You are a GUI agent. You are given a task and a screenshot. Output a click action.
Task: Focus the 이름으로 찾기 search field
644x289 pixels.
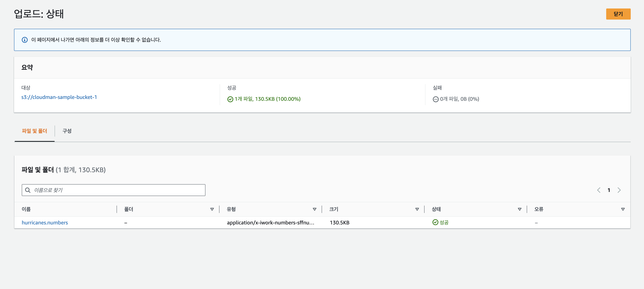117,190
